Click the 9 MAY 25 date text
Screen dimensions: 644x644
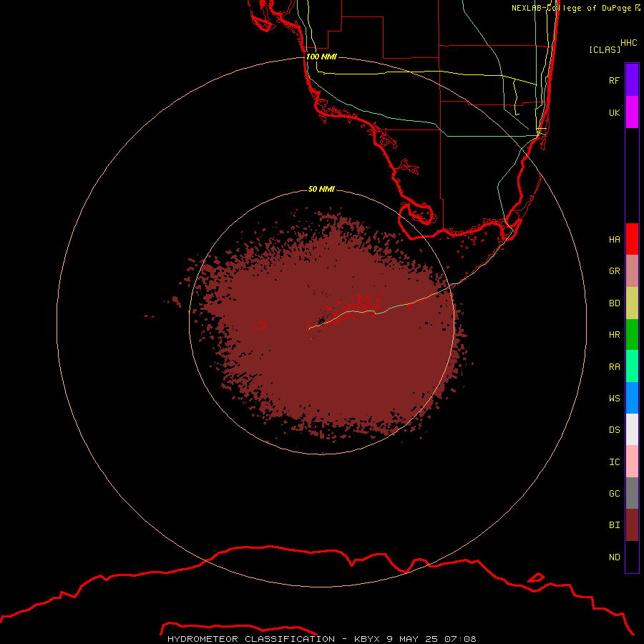point(412,639)
